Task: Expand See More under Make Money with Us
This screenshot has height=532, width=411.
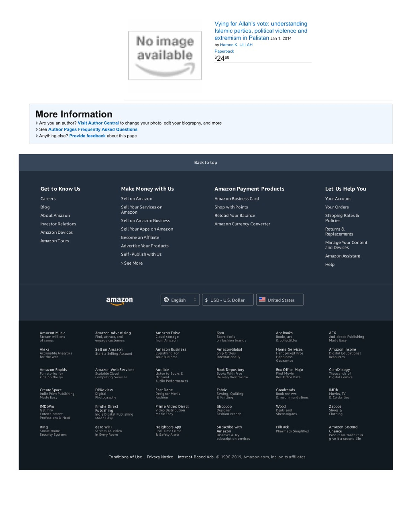Action: [132, 263]
